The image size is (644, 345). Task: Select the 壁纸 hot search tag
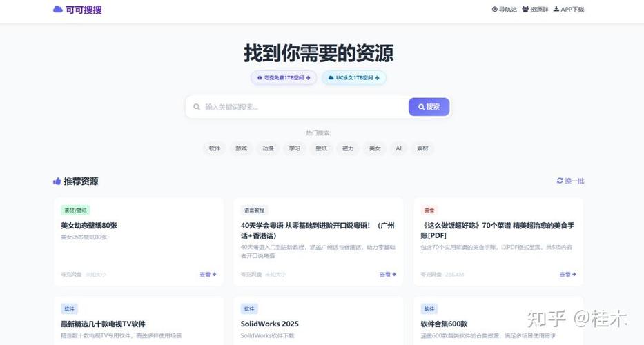pos(321,148)
